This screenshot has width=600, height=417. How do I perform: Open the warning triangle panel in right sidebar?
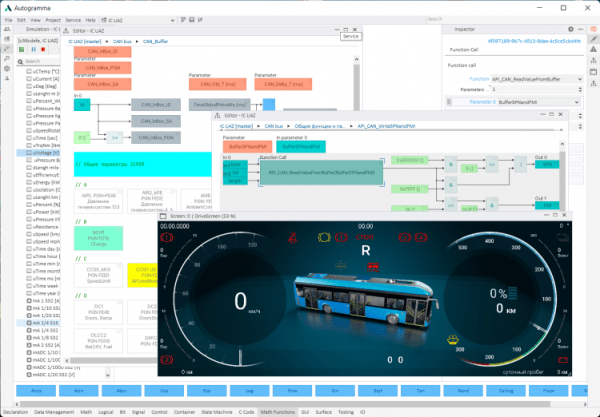[x=593, y=49]
